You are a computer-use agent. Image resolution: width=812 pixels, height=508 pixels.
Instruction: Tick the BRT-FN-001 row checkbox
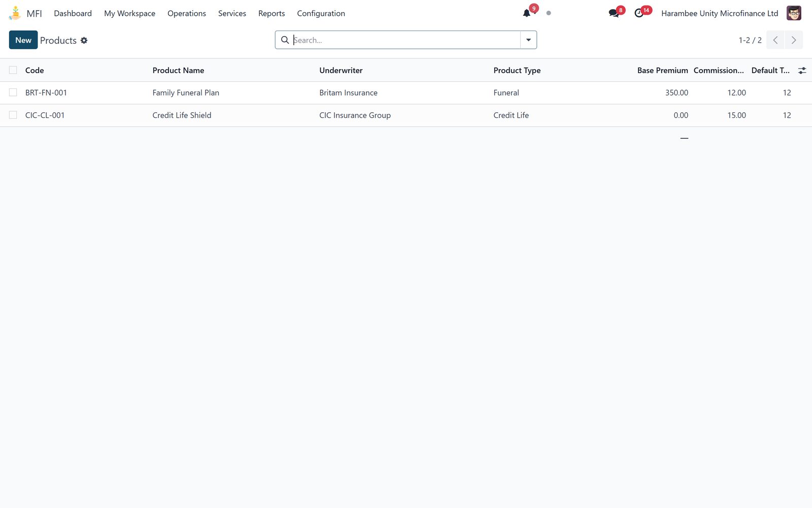pyautogui.click(x=13, y=92)
